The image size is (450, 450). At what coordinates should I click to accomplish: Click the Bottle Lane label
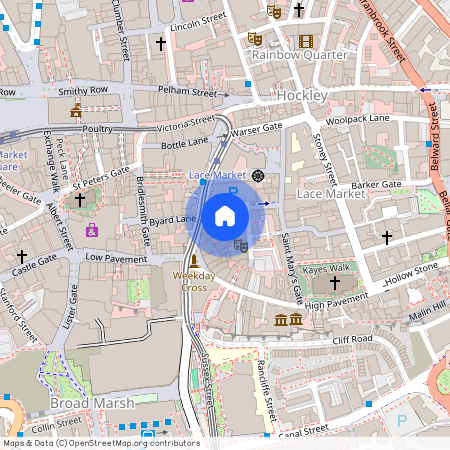(x=185, y=143)
